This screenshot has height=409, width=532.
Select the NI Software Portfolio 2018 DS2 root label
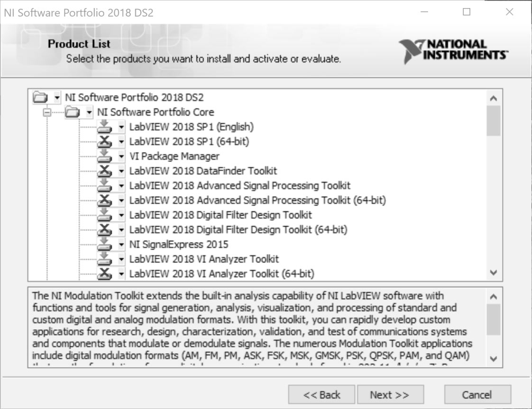click(134, 98)
